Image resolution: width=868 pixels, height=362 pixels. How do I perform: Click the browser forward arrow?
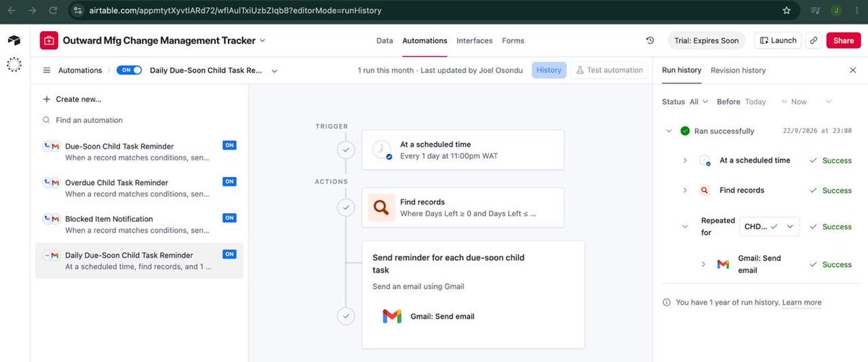31,11
